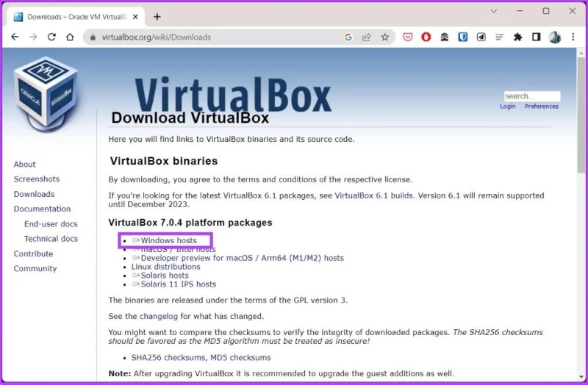
Task: Open Technical docs in the sidebar
Action: click(51, 239)
